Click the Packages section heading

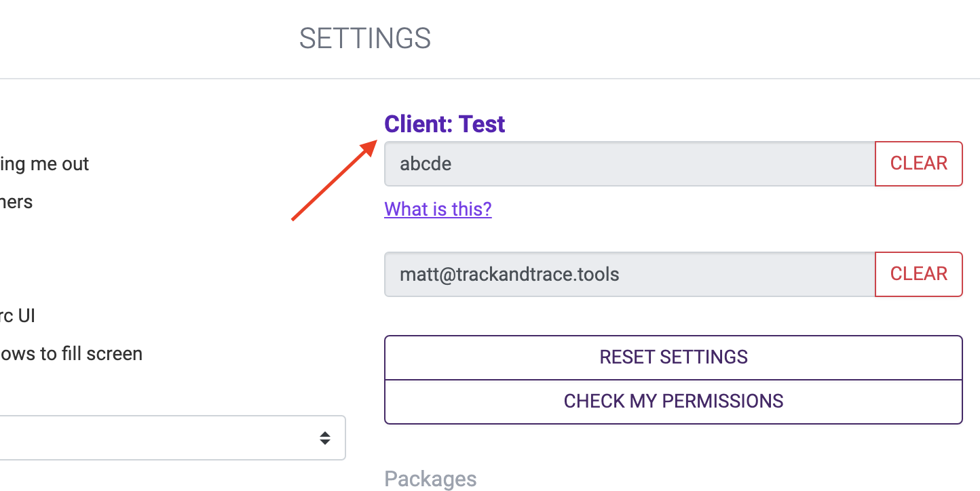coord(430,479)
